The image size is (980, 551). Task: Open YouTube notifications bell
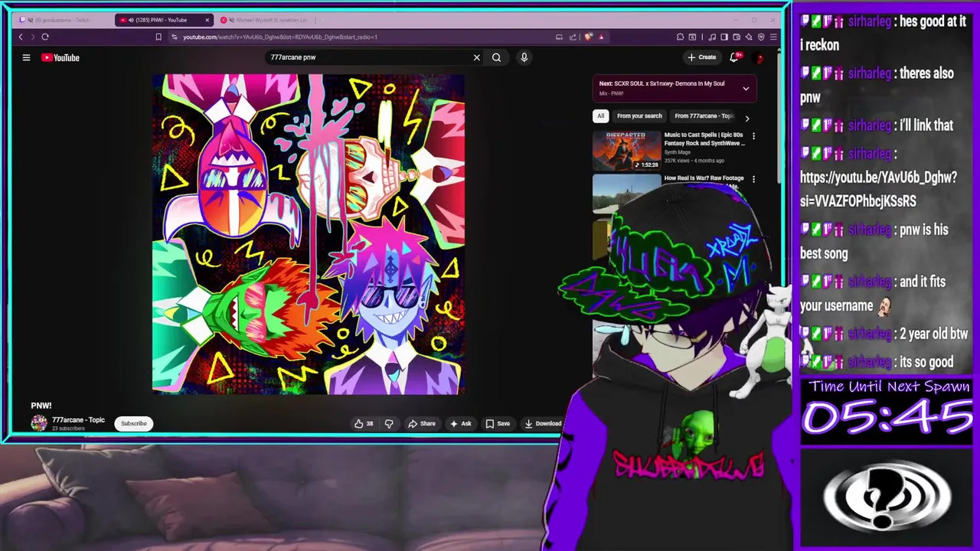pyautogui.click(x=734, y=57)
